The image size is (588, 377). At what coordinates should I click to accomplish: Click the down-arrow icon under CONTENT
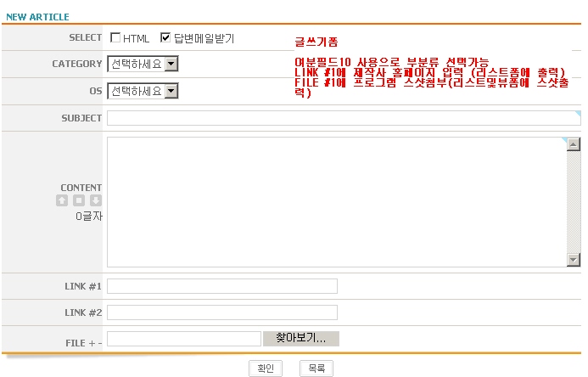coord(96,200)
